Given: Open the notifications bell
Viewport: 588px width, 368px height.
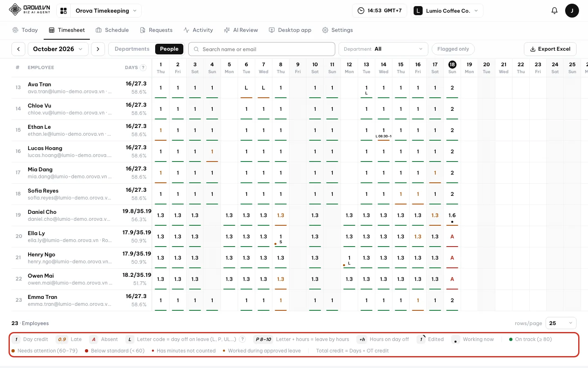Looking at the screenshot, I should (x=554, y=11).
